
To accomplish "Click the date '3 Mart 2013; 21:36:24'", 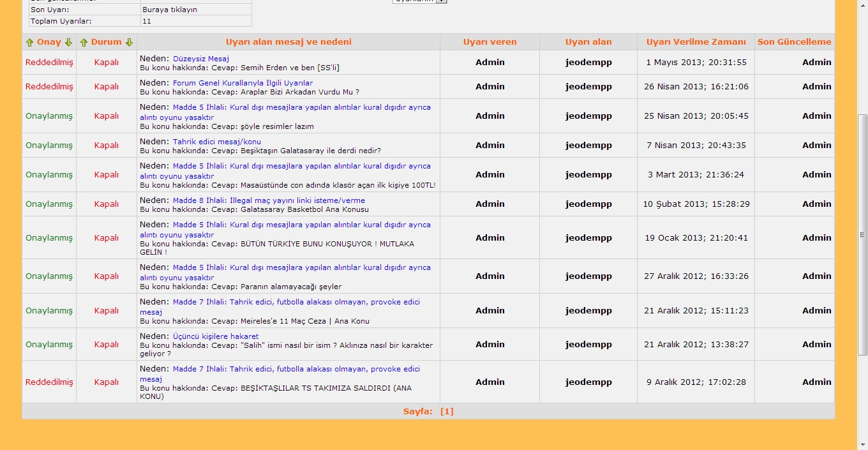I will 696,175.
